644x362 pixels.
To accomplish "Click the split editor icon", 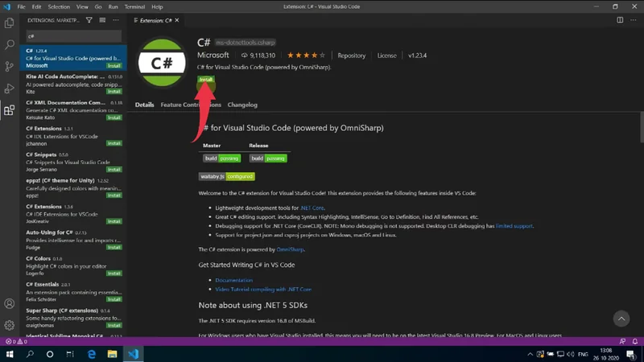I will coord(620,20).
